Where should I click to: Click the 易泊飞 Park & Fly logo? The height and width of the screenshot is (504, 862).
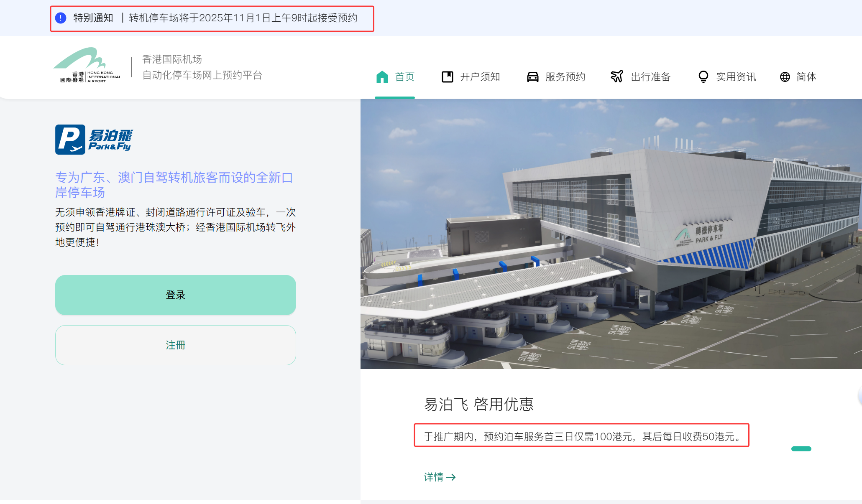click(x=94, y=140)
